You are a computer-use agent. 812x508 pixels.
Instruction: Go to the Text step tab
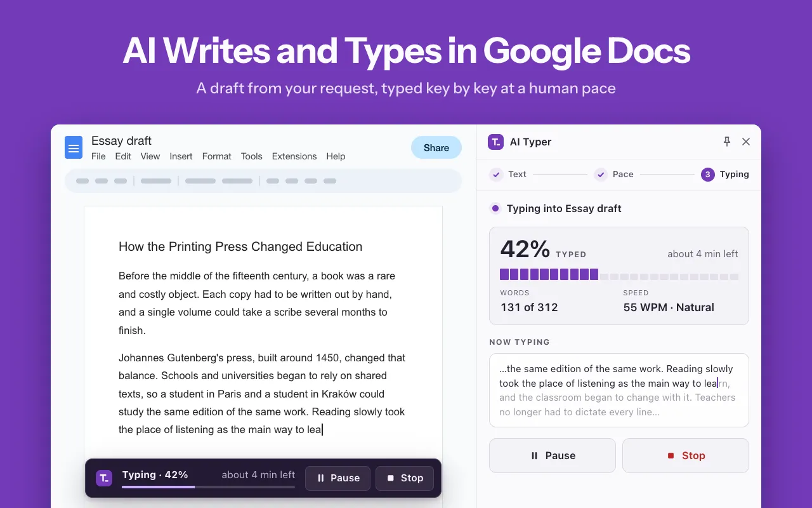coord(508,174)
